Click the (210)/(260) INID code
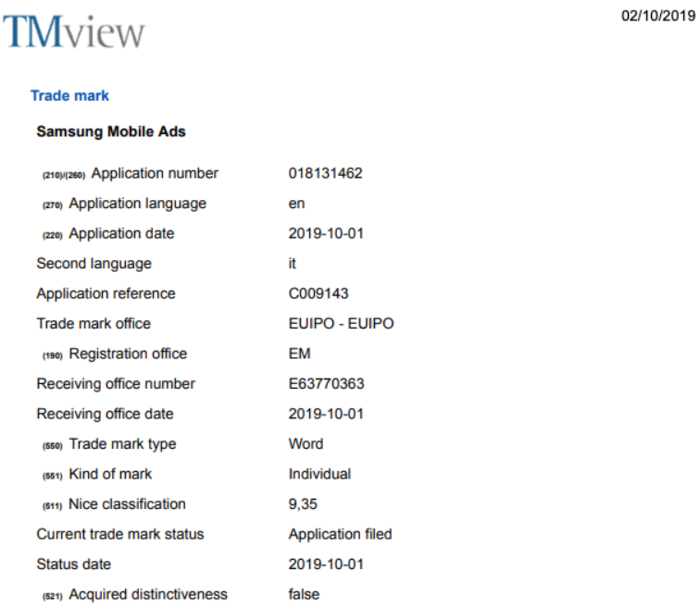 (64, 175)
